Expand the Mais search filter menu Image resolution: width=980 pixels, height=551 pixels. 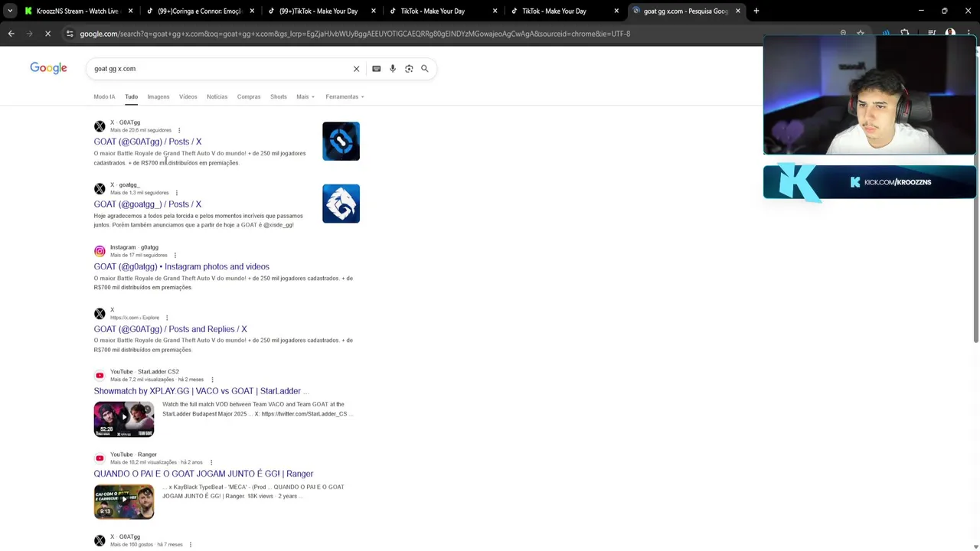tap(305, 97)
